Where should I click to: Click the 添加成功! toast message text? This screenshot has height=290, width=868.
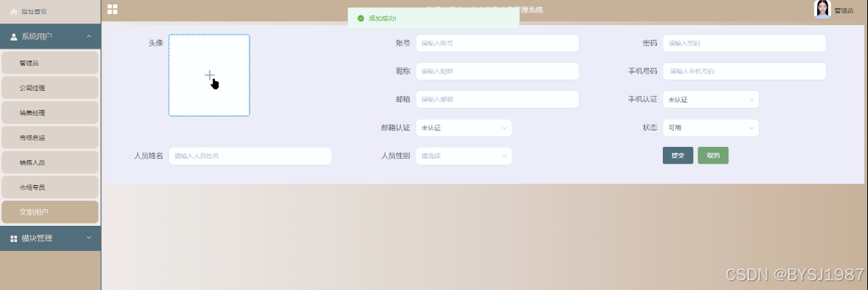tap(382, 18)
